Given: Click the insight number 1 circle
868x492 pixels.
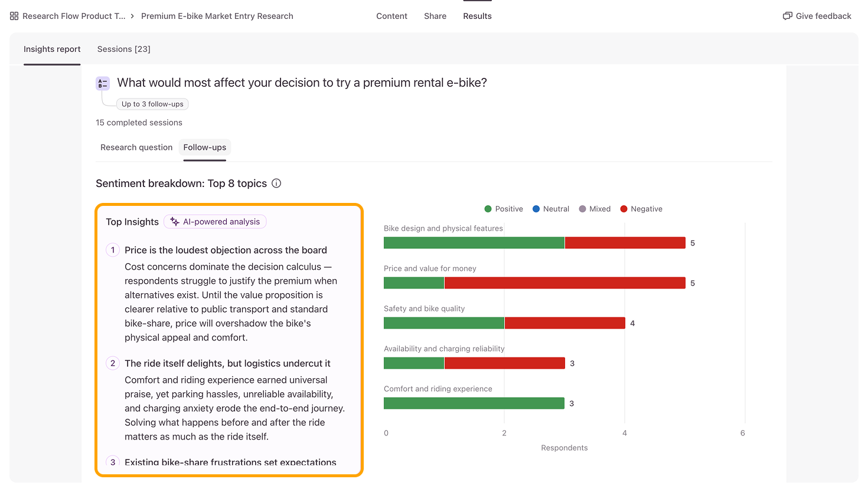Looking at the screenshot, I should [x=113, y=250].
